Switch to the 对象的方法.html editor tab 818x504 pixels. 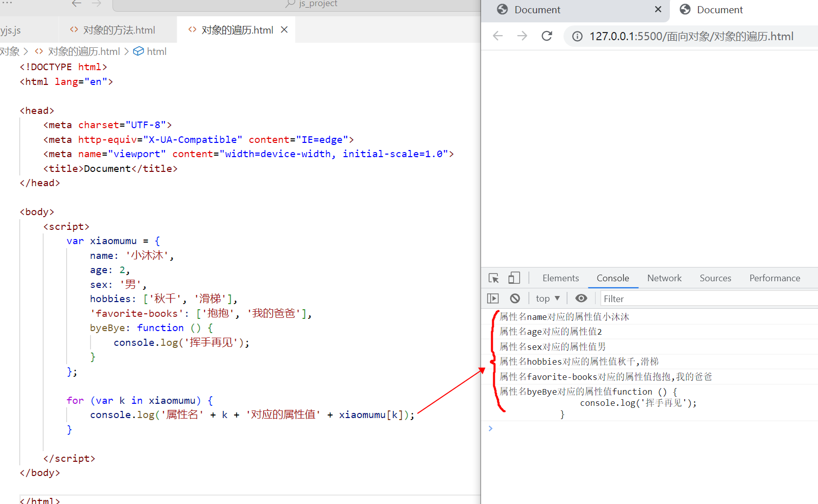pos(119,30)
